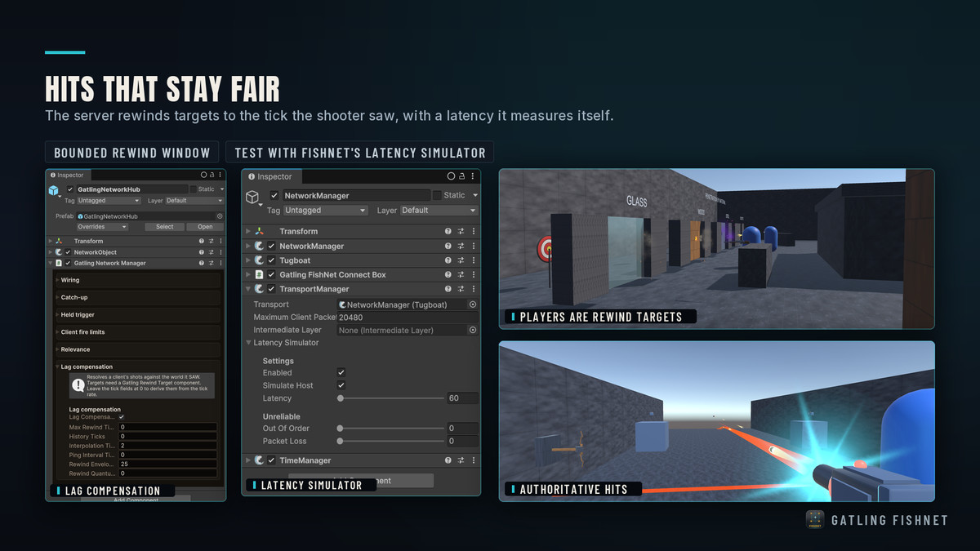The image size is (980, 551).
Task: Click the Interpolation Ticks field showing 2
Action: 168,446
